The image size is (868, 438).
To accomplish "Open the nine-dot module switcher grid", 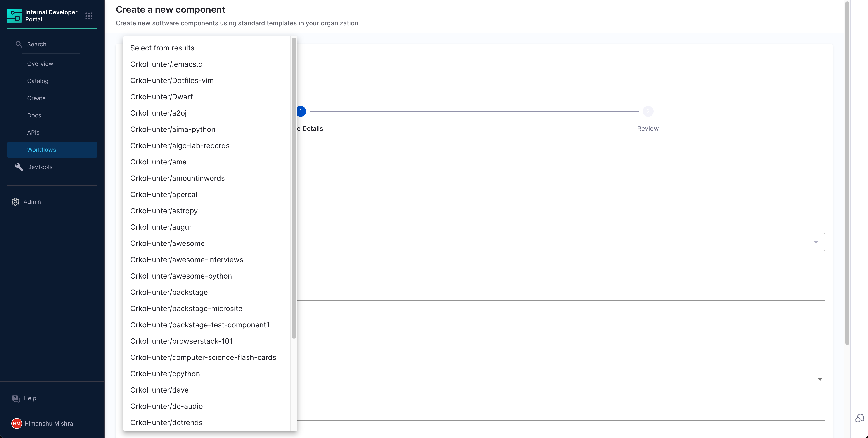I will 89,16.
